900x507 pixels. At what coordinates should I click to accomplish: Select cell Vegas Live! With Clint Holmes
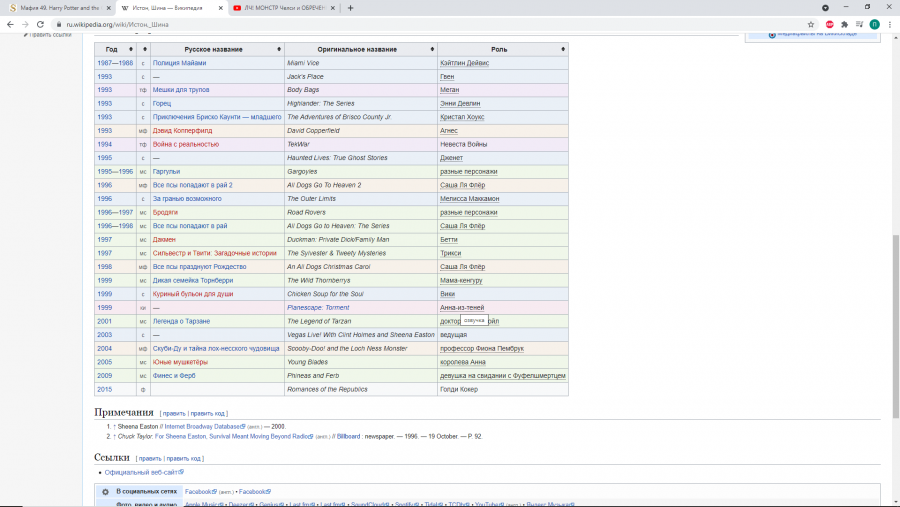tap(360, 335)
